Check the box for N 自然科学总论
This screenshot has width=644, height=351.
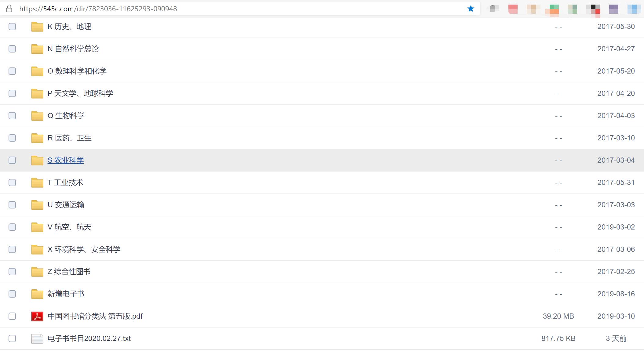(12, 49)
